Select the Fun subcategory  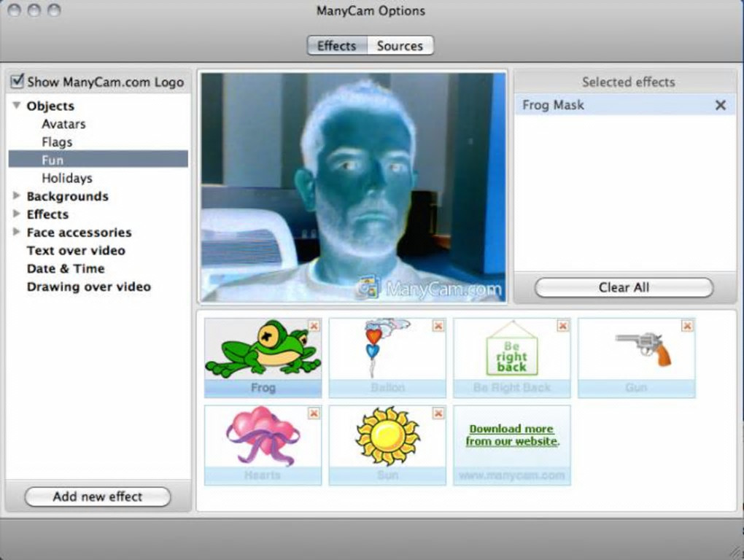(x=98, y=159)
